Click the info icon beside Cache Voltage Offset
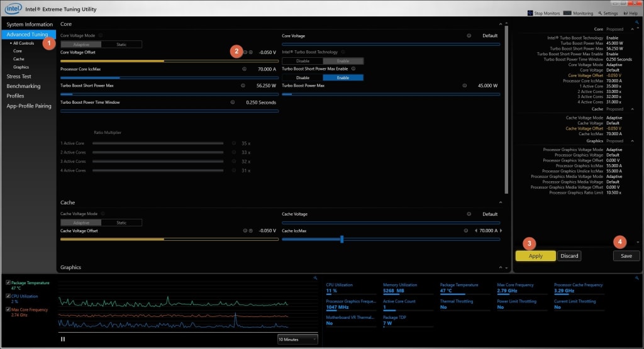 pyautogui.click(x=245, y=230)
